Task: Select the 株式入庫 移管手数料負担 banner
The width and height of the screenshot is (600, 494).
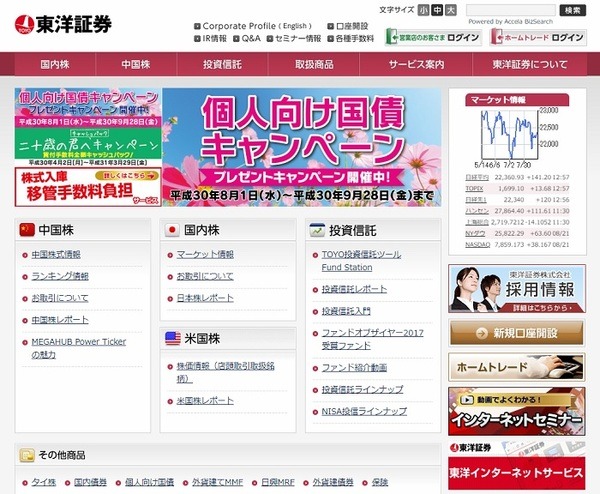Action: click(88, 187)
